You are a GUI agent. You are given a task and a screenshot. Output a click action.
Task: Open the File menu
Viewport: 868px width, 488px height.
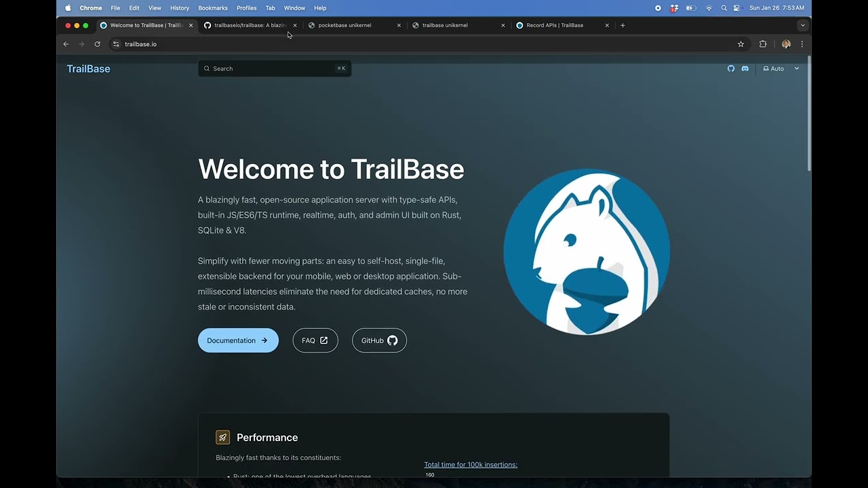[x=115, y=8]
